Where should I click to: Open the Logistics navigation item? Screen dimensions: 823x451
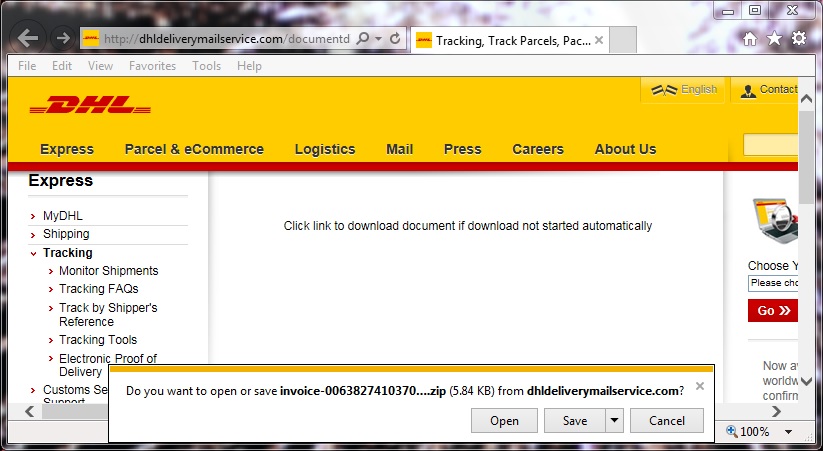(325, 149)
